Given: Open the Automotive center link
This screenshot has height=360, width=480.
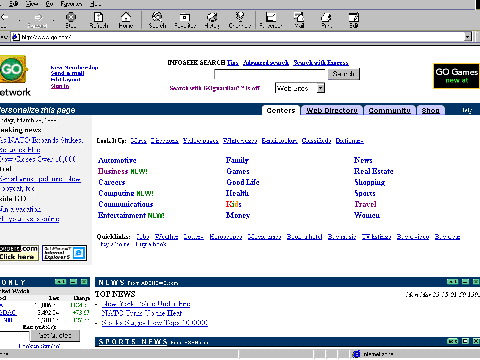Looking at the screenshot, I should (117, 160).
